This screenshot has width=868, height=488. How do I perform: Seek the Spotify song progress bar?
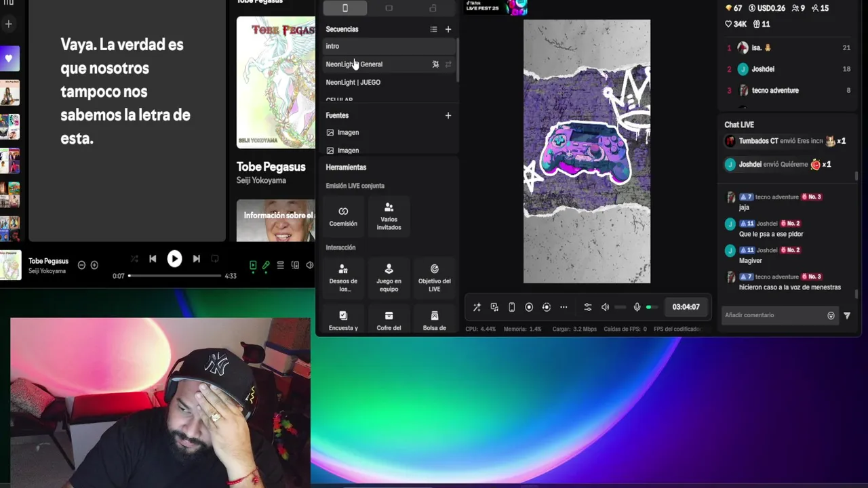pyautogui.click(x=175, y=276)
